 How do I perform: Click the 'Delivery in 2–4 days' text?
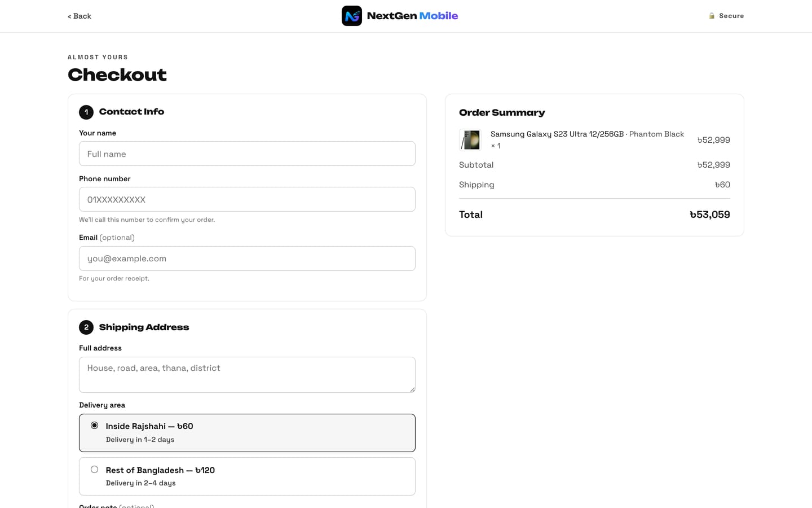[140, 483]
